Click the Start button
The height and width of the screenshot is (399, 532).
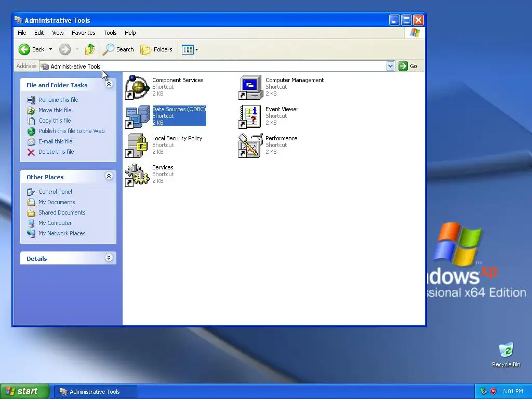(24, 392)
